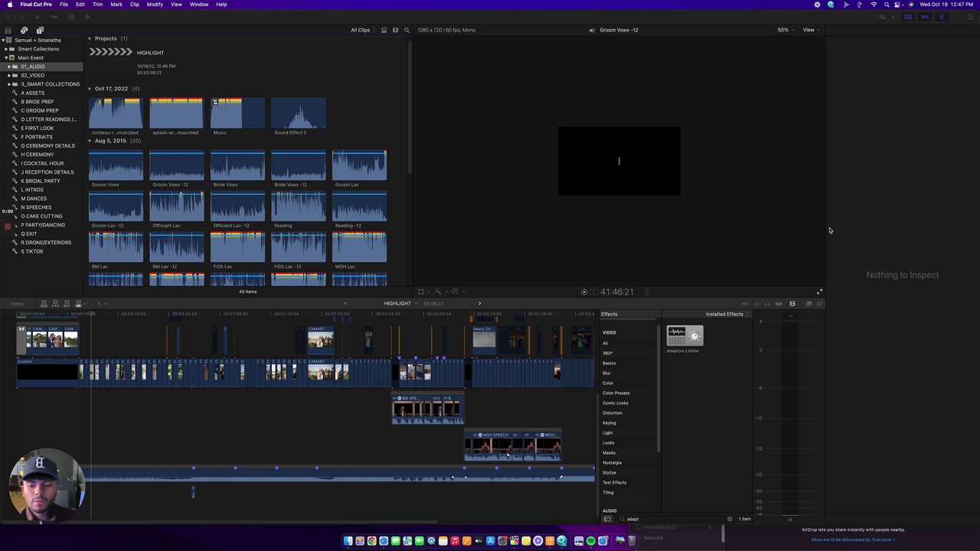Open the Titles and Generators sidebar
The image size is (980, 551).
[x=40, y=30]
